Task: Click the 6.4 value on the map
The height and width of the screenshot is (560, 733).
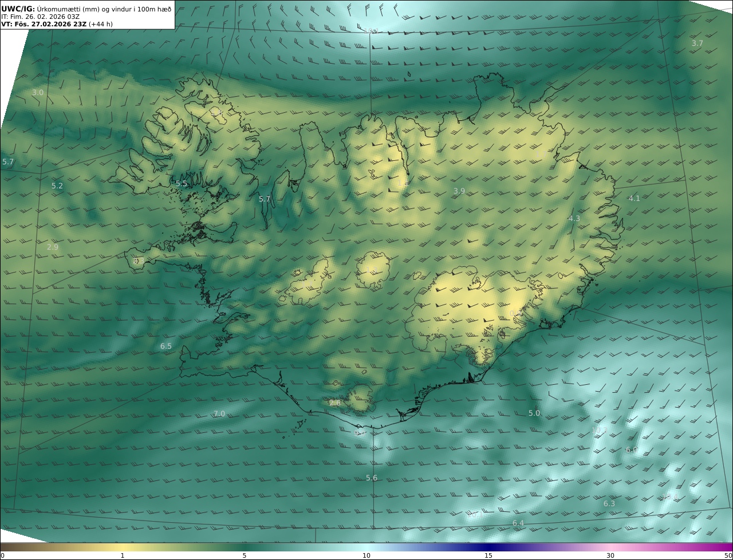Action: 518,523
